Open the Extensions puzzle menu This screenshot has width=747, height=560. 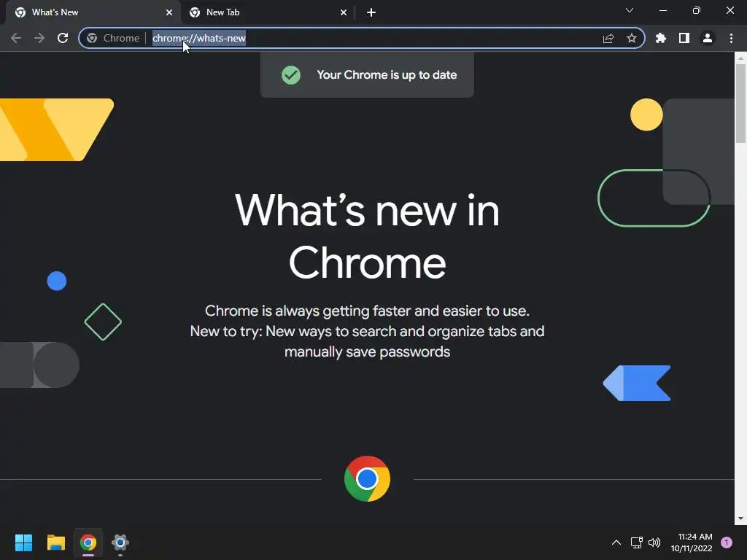[x=661, y=38]
